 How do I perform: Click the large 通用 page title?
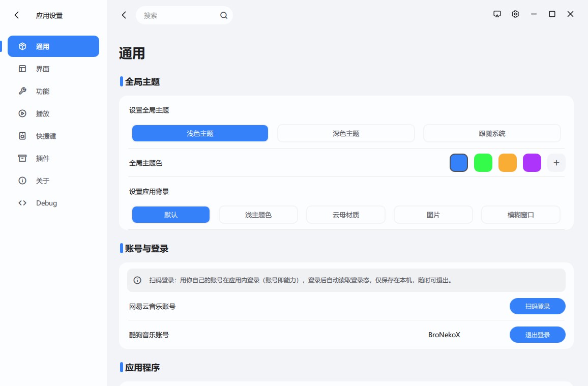[132, 53]
